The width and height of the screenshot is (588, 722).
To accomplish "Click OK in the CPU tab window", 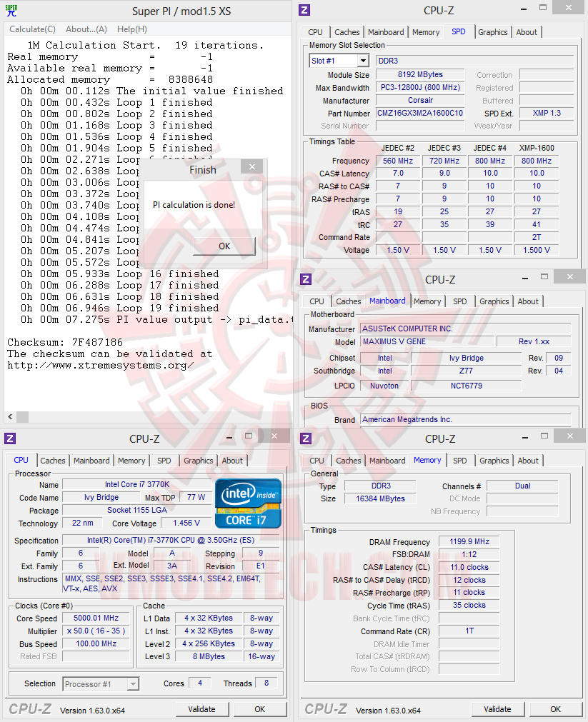I will [x=260, y=709].
